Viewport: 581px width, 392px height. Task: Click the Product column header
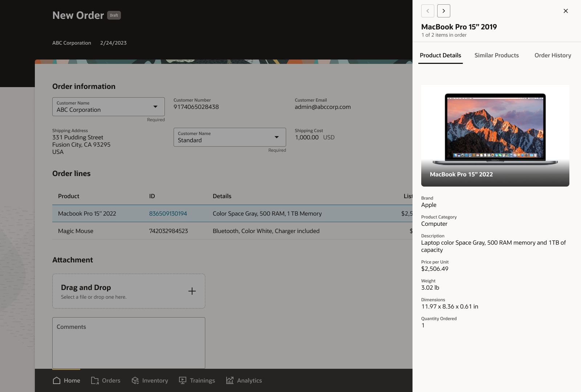pyautogui.click(x=69, y=196)
